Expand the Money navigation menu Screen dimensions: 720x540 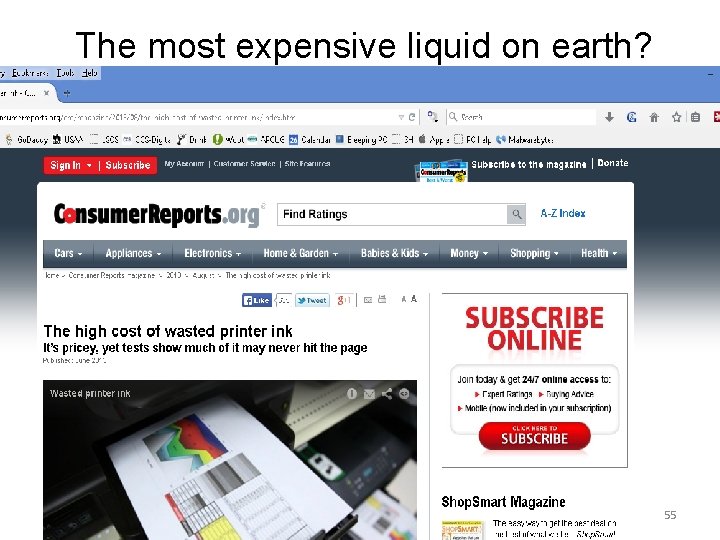[x=469, y=253]
